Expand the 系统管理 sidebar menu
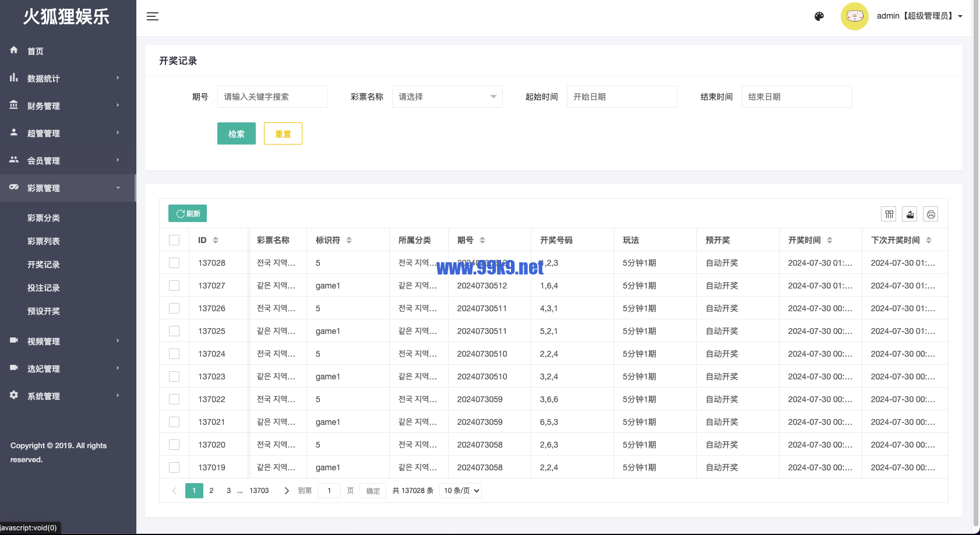 click(68, 396)
